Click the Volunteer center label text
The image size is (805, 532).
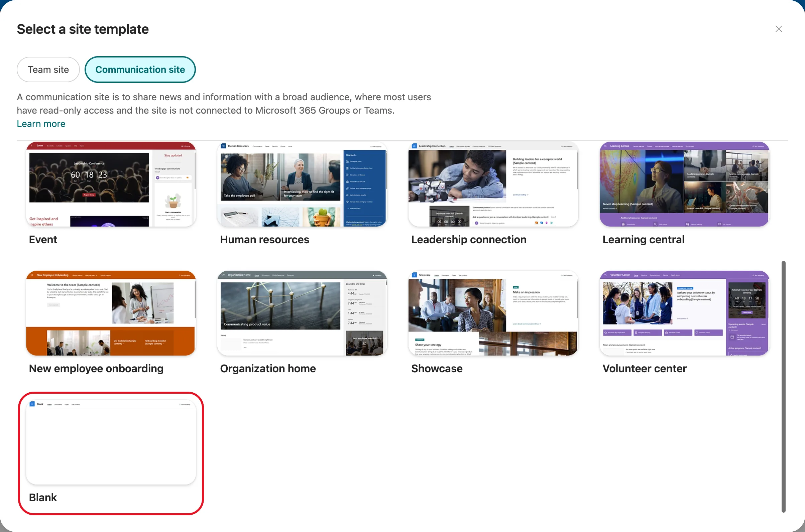coord(645,369)
